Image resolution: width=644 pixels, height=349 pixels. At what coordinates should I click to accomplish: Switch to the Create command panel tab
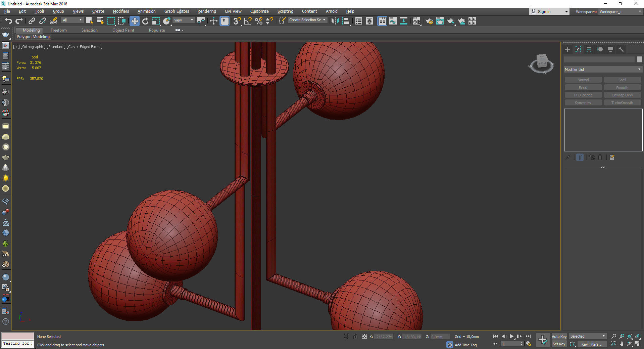(567, 49)
